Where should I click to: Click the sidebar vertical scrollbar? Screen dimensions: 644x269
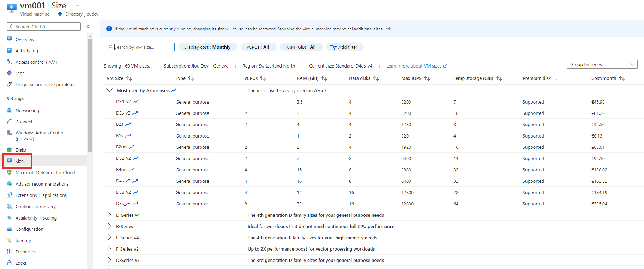[90, 95]
